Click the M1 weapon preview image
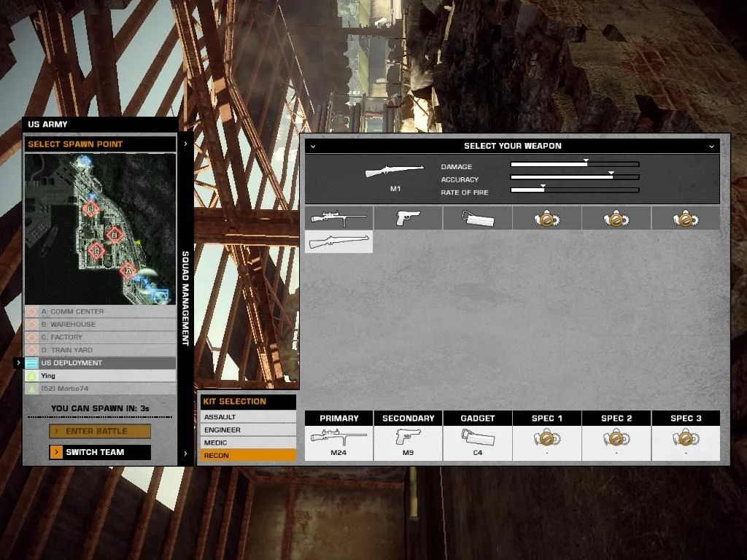 [x=395, y=171]
